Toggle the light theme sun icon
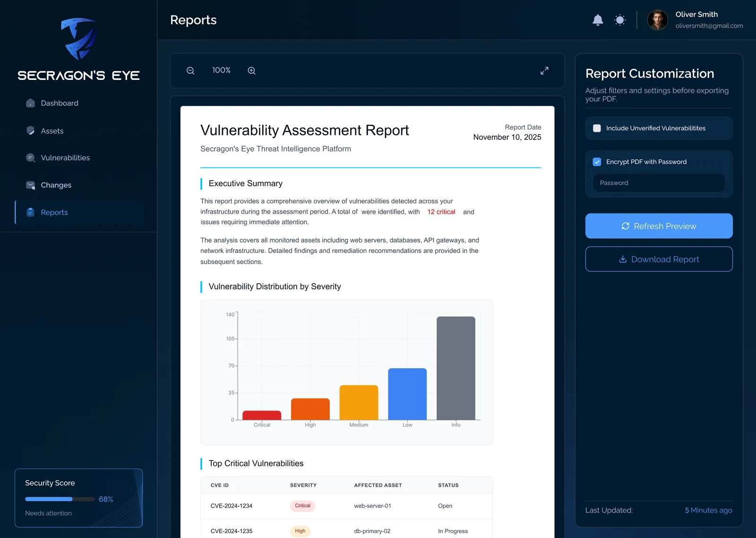The height and width of the screenshot is (538, 756). pos(620,20)
